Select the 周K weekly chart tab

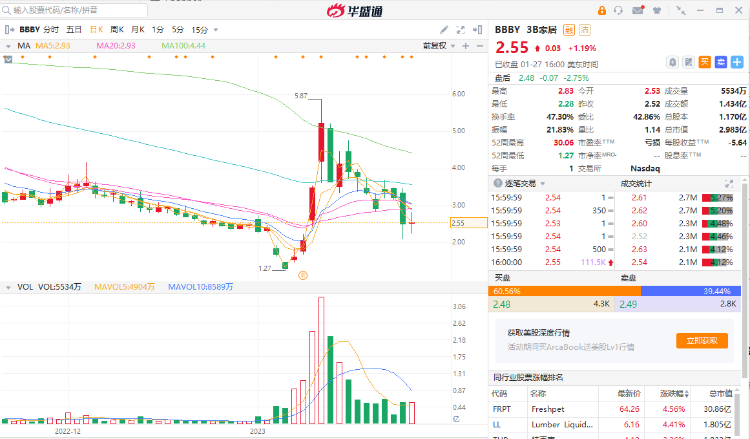[117, 30]
